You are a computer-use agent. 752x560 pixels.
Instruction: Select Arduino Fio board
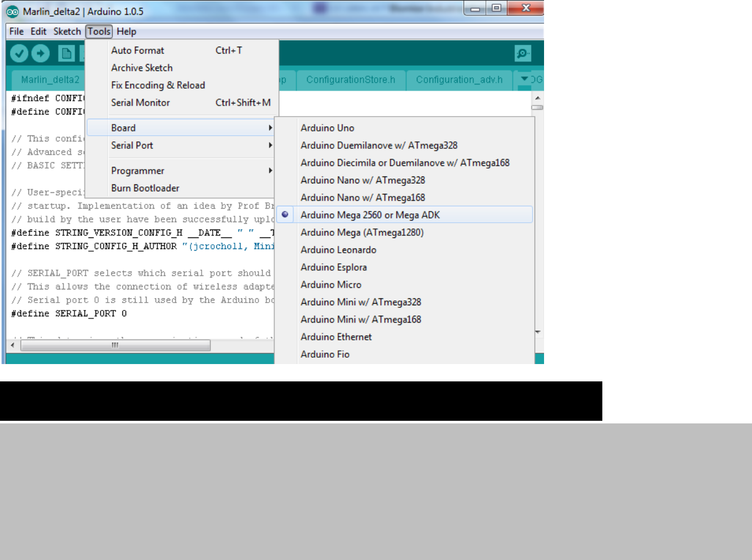point(404,354)
